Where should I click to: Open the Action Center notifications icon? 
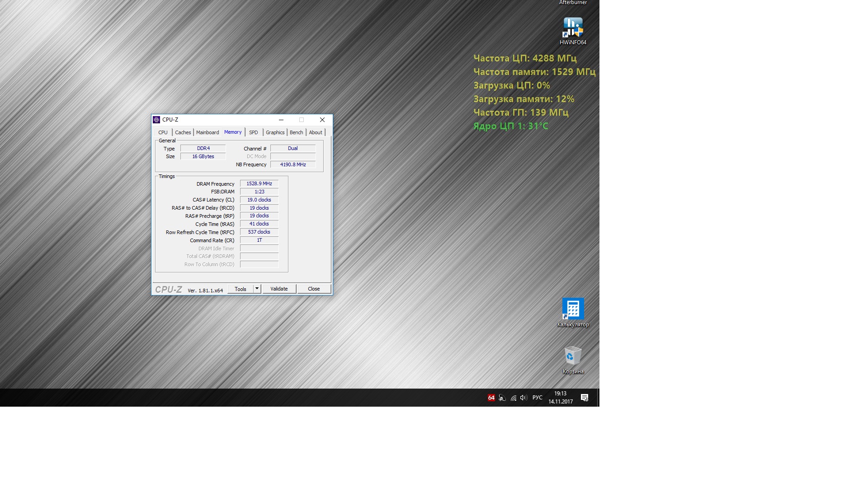coord(585,398)
